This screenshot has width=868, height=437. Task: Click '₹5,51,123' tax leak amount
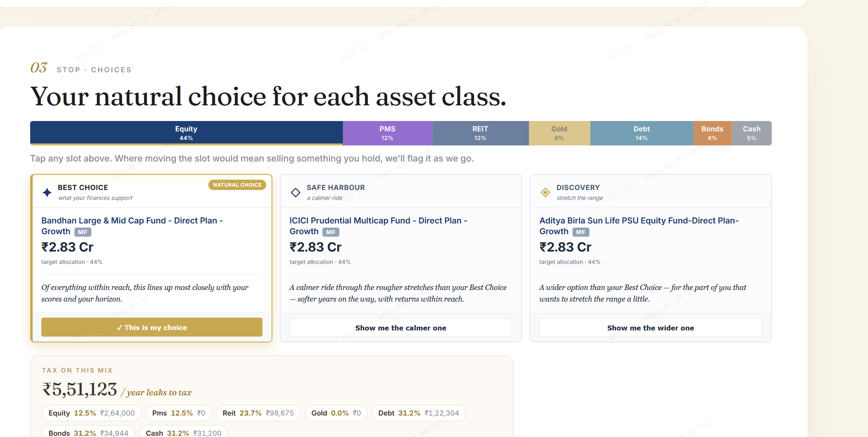(x=80, y=389)
